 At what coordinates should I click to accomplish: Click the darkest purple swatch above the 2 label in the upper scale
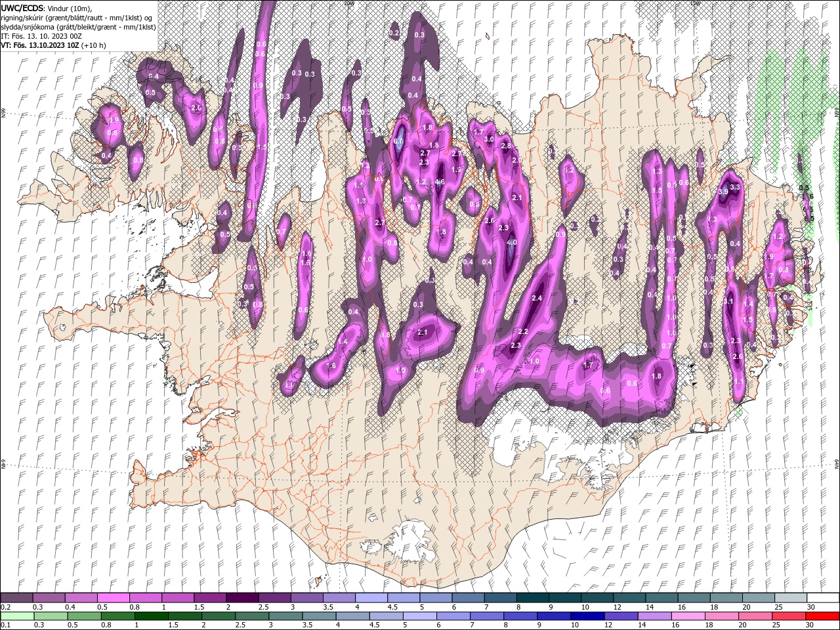click(x=242, y=597)
